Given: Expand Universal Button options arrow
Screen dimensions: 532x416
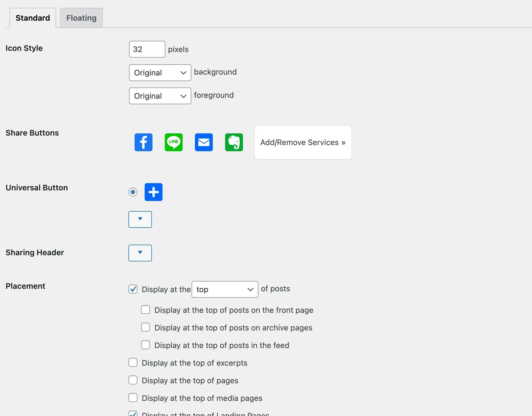Looking at the screenshot, I should pyautogui.click(x=140, y=219).
